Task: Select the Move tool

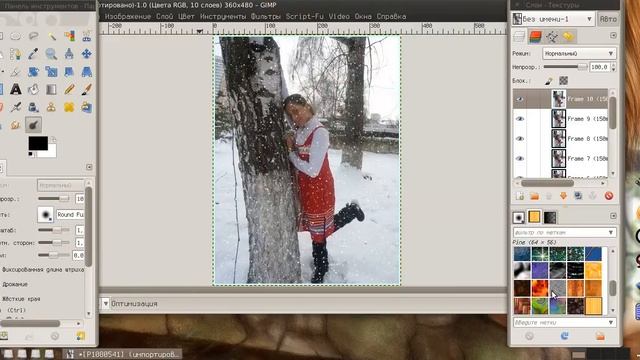Action: tap(87, 54)
